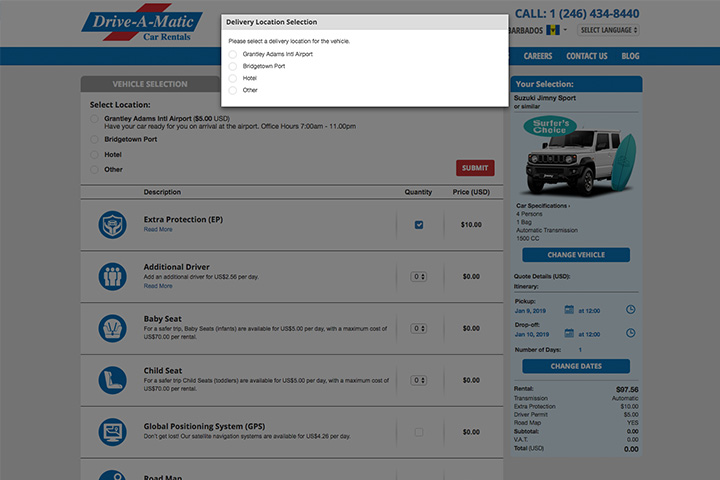Select Grantley Adams Intl Airport ($5.00 USD) radio

pyautogui.click(x=94, y=119)
